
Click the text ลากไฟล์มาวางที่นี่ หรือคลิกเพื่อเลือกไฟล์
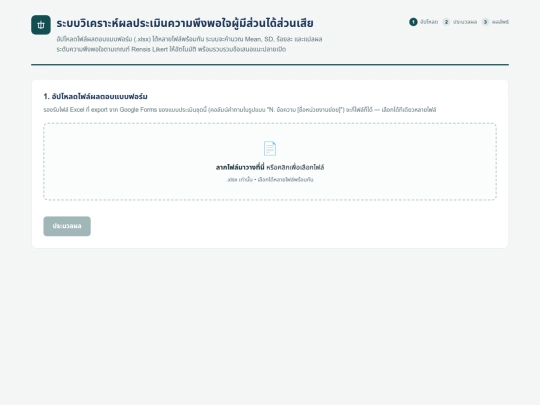click(270, 167)
